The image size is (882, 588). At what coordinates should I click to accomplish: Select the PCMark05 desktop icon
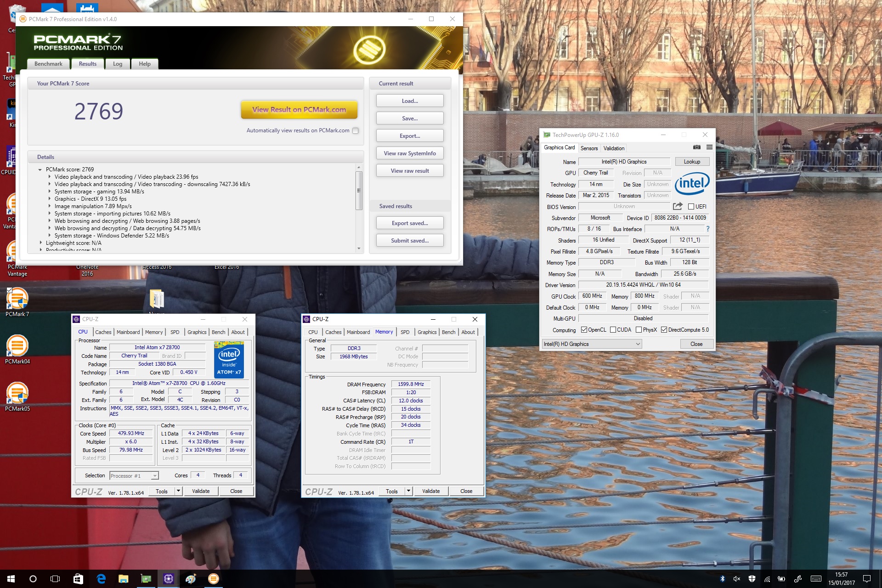(x=17, y=396)
